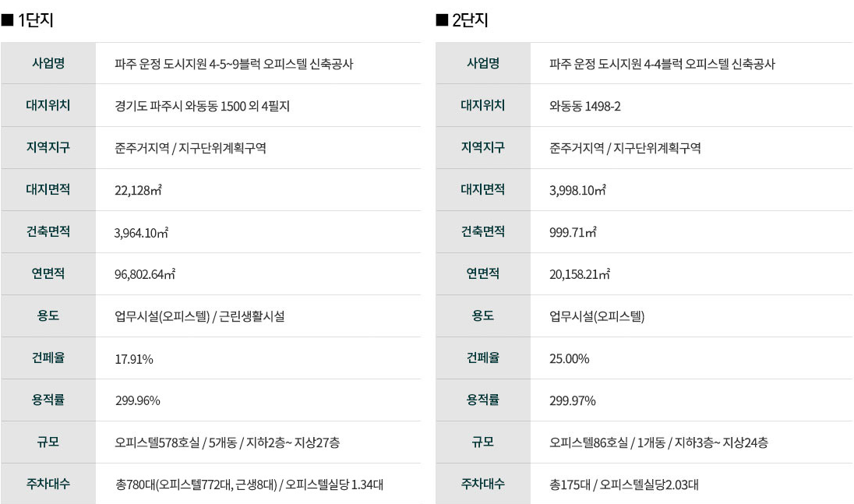Select the 299.96% floor area ratio
This screenshot has width=854, height=504.
click(137, 400)
